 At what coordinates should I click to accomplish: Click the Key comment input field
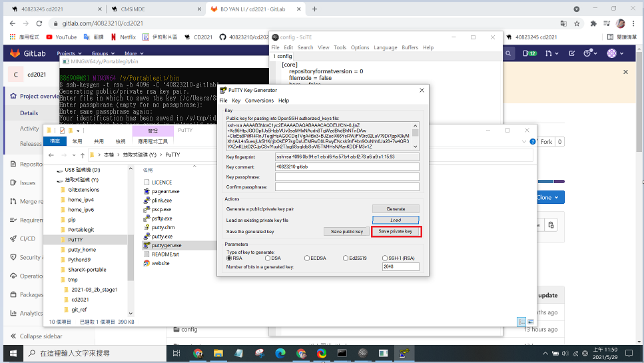coord(347,167)
